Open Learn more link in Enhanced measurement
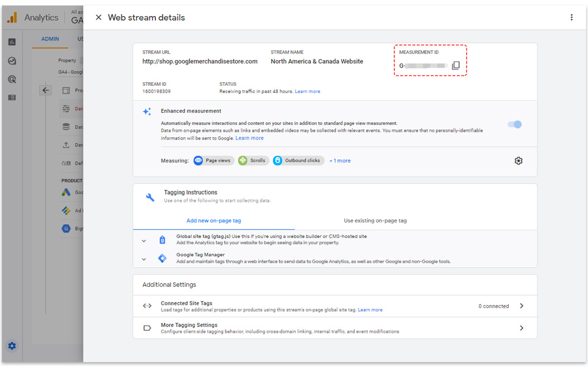588x368 pixels. [249, 138]
